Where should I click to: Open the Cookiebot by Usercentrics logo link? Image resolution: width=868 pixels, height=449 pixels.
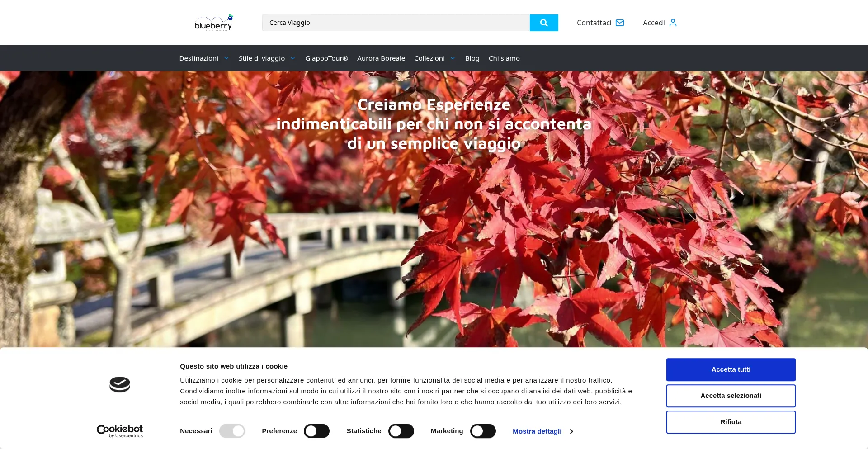tap(120, 431)
